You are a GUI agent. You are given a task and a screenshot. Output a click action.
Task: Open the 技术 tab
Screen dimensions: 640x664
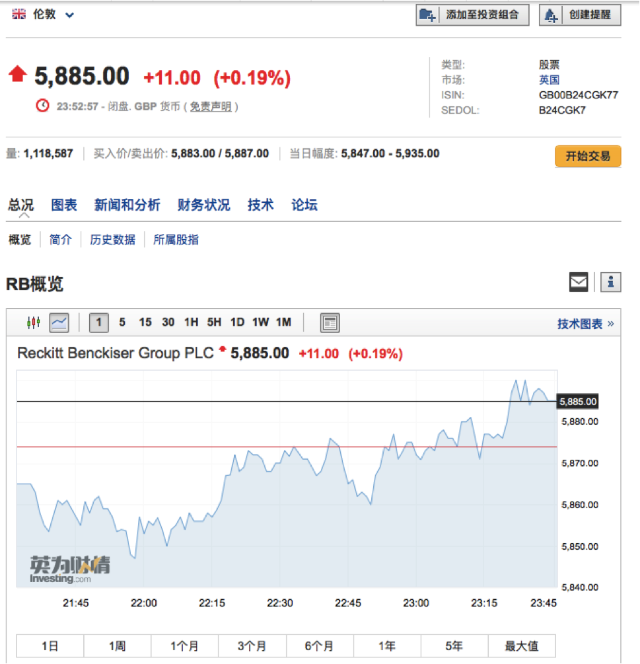pos(260,205)
